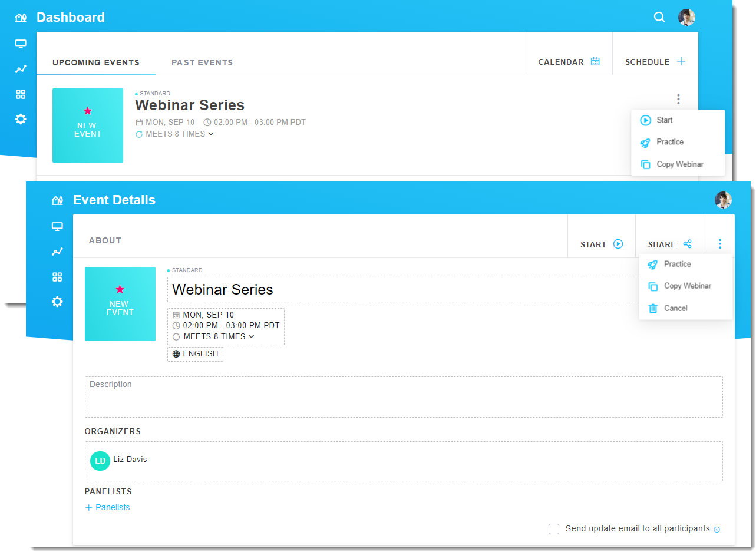The height and width of the screenshot is (552, 756).
Task: Switch to the Past Events tab
Action: pyautogui.click(x=202, y=62)
